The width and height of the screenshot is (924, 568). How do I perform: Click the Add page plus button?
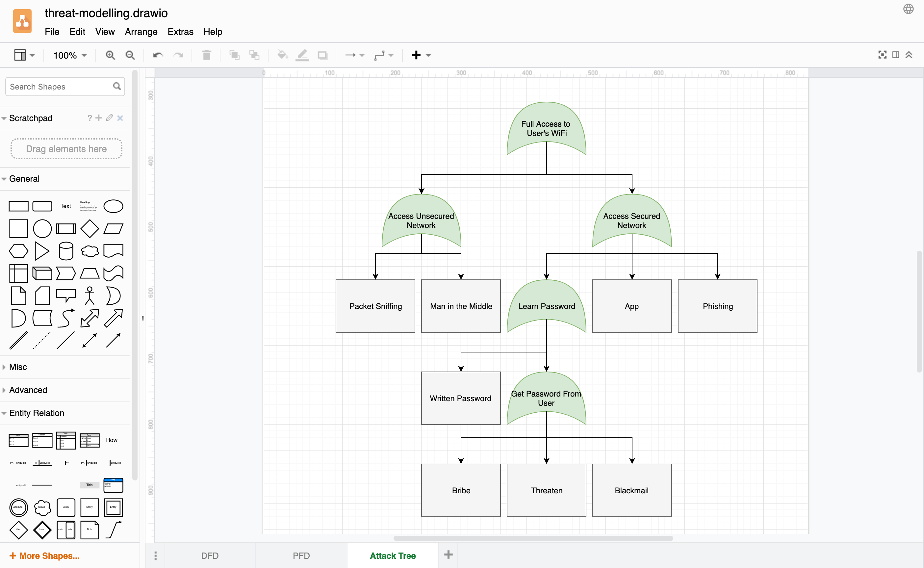tap(449, 555)
